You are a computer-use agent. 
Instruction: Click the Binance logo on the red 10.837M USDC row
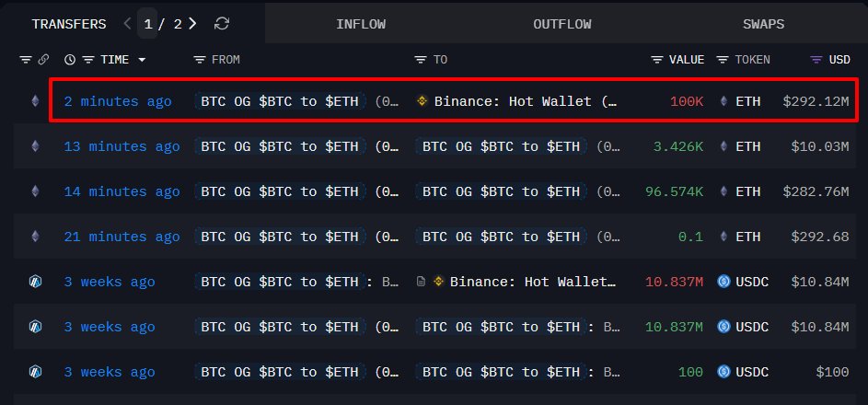438,282
